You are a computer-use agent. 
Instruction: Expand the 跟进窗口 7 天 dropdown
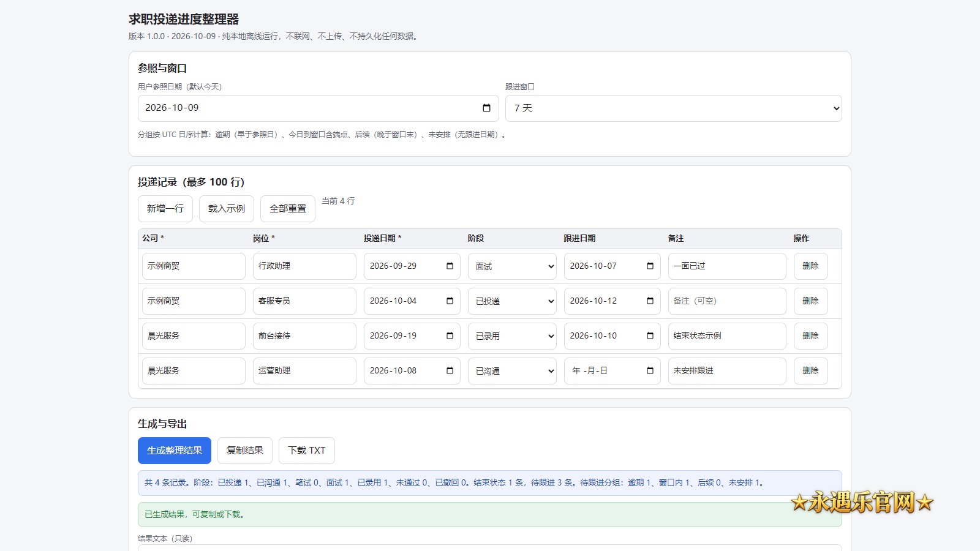673,108
